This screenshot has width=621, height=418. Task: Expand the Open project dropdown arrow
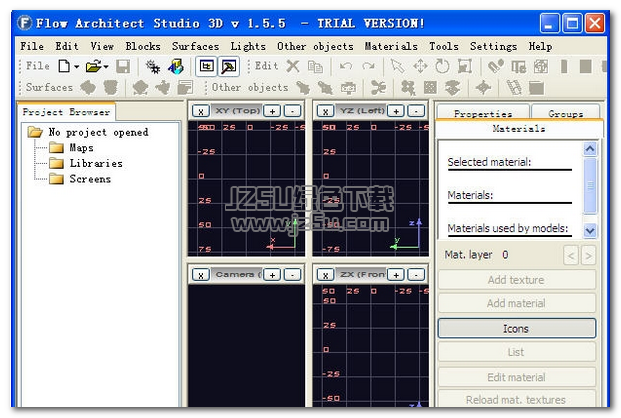click(x=106, y=67)
